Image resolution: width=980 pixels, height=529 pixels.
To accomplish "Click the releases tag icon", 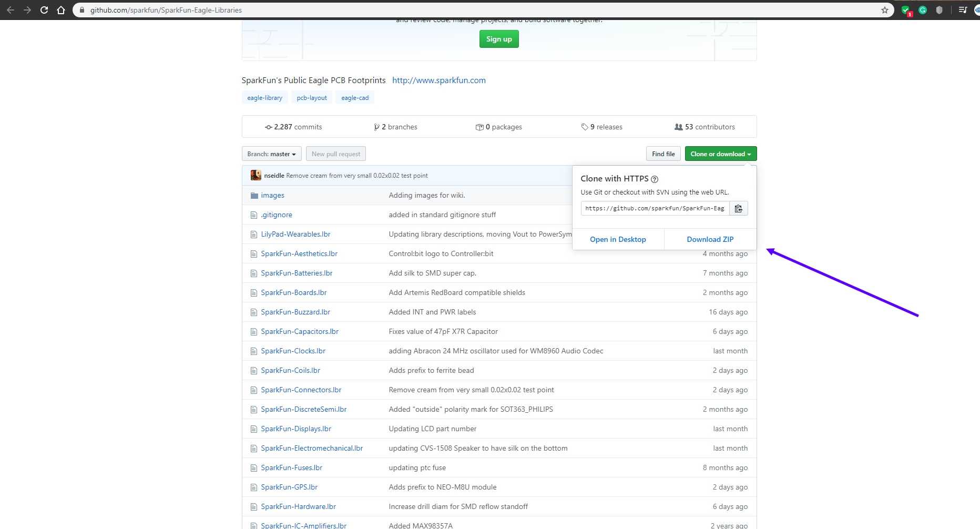I will [585, 127].
